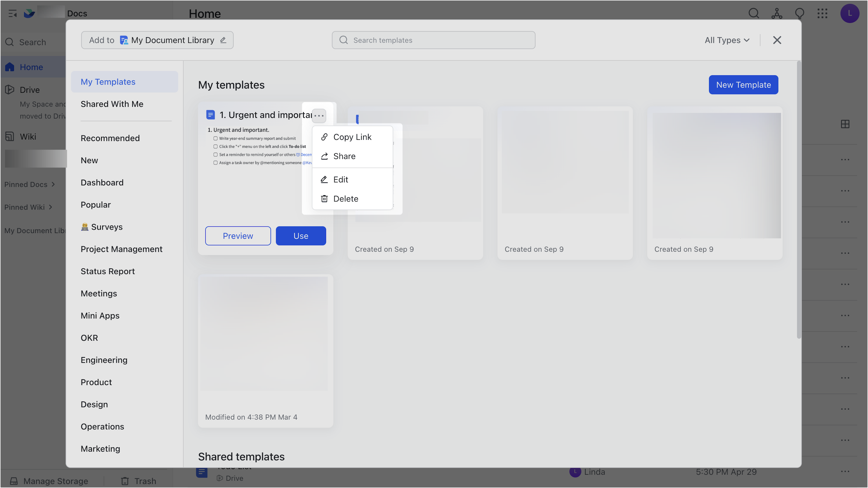Click the three-dot more button on Urgent template
Viewport: 868px width, 488px height.
[x=319, y=116]
